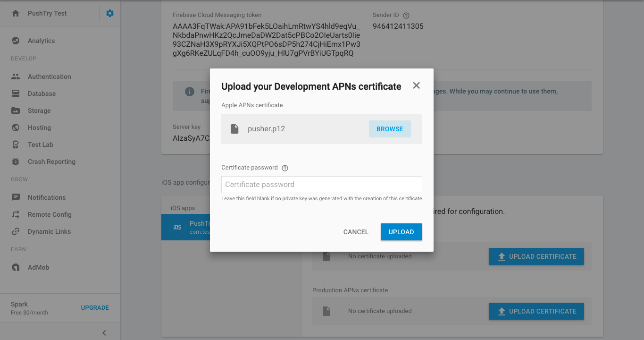The height and width of the screenshot is (340, 644).
Task: Click the Production certificate file icon
Action: pos(326,311)
